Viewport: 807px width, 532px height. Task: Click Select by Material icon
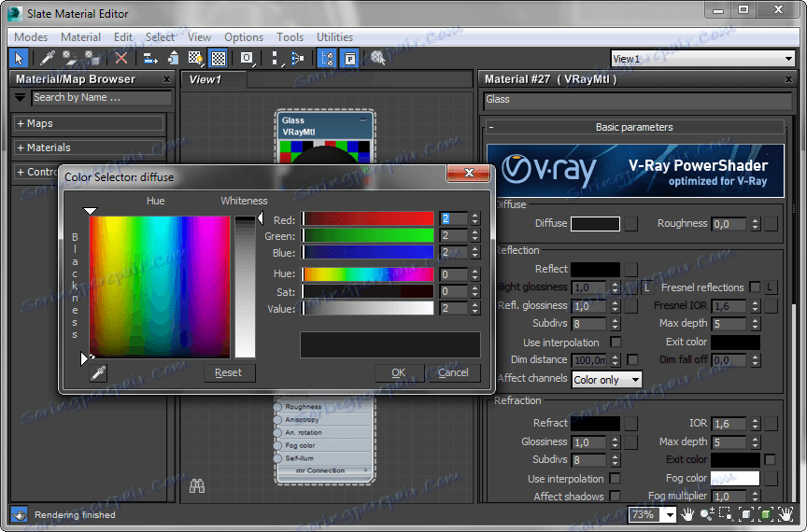point(378,58)
